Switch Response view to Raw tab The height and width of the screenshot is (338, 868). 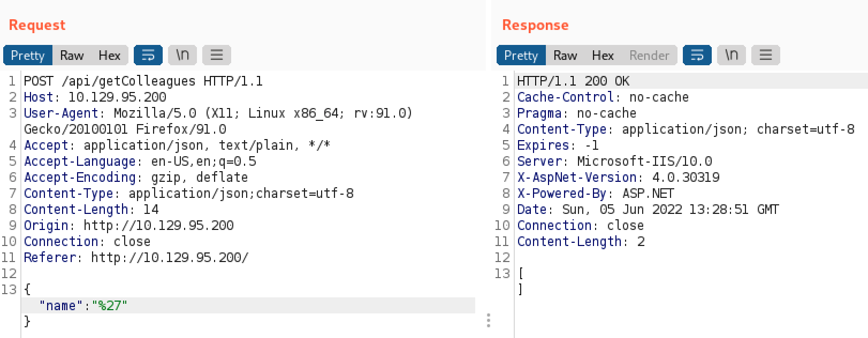click(565, 55)
